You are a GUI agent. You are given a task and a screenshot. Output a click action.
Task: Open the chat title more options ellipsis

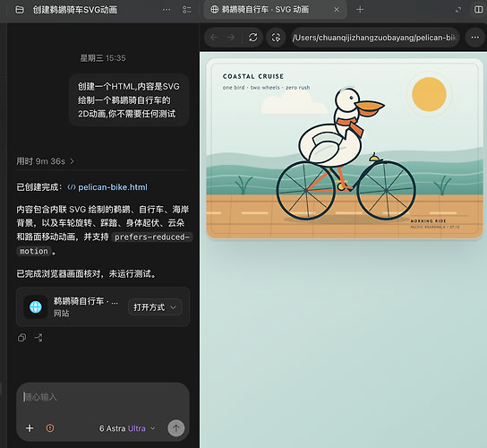tap(167, 10)
